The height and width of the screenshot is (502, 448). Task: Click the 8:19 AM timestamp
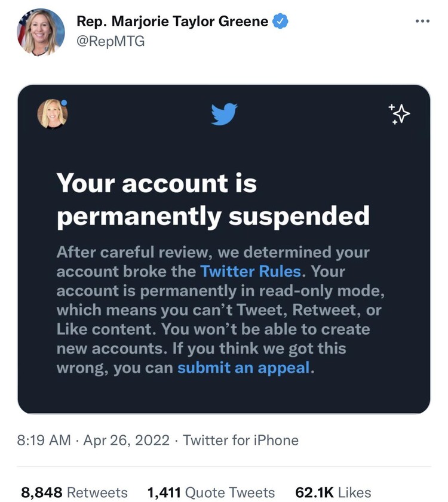[45, 441]
